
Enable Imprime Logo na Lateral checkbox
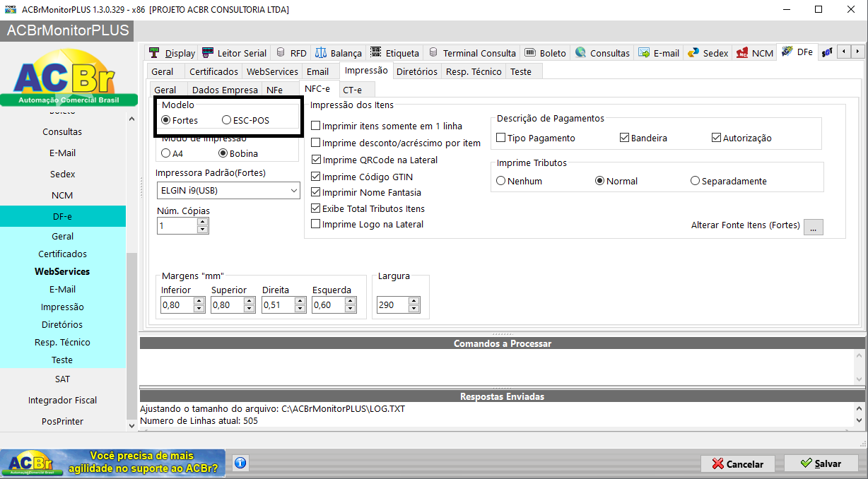[x=316, y=225]
